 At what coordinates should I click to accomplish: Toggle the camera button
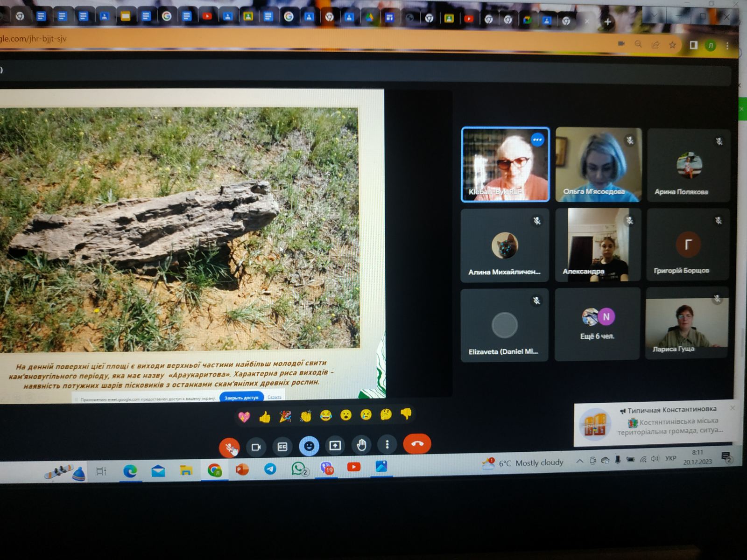click(x=256, y=447)
